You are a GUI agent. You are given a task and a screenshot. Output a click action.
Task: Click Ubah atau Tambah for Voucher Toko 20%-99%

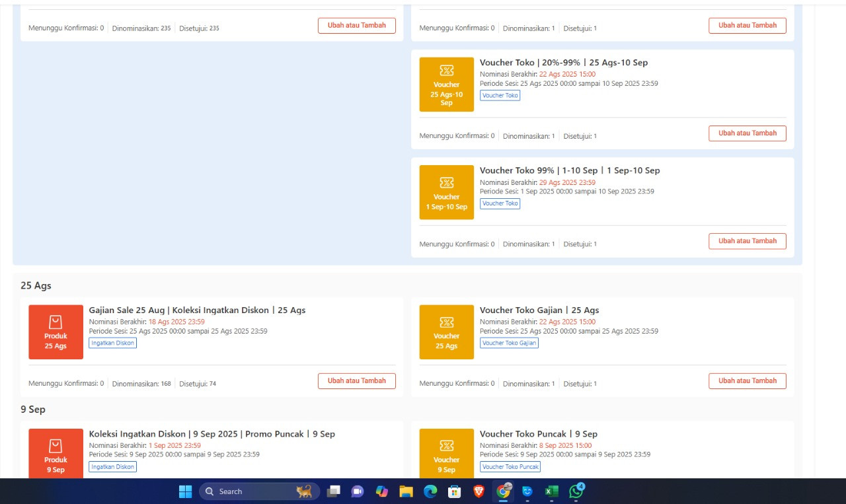(748, 133)
